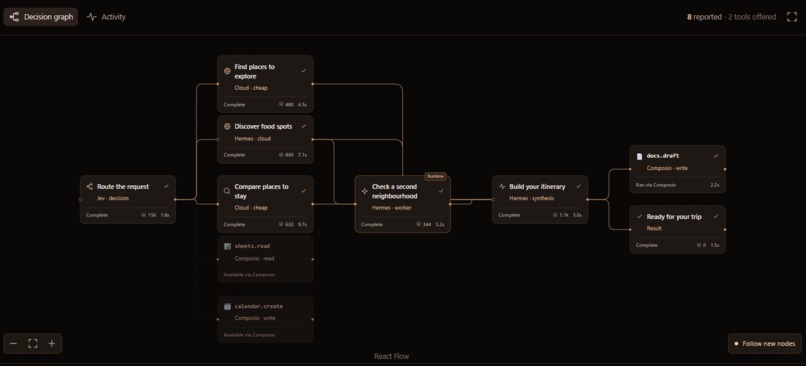Click the sheets.read spreadsheet icon
This screenshot has height=366, width=806.
click(227, 246)
